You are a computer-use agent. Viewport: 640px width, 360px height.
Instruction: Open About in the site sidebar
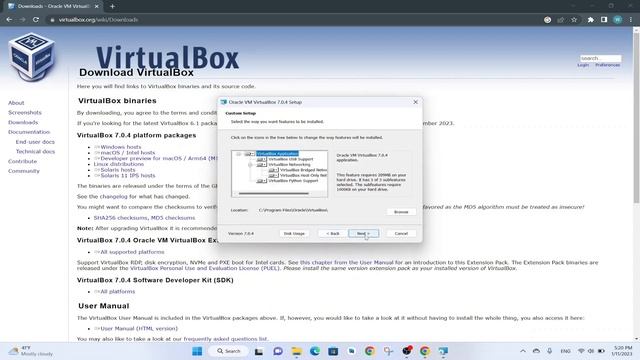16,103
